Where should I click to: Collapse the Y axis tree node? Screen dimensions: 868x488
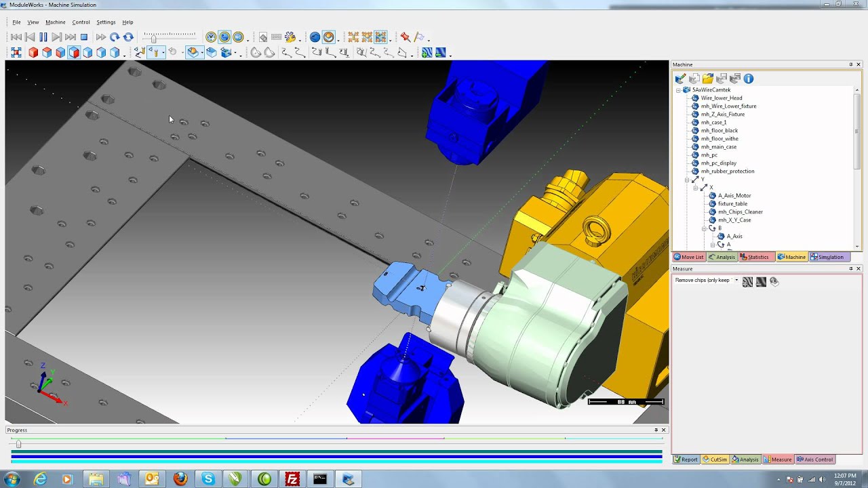click(687, 180)
